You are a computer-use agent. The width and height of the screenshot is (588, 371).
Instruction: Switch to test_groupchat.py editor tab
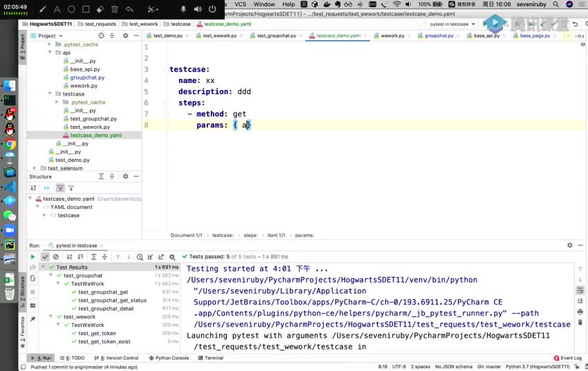(277, 35)
